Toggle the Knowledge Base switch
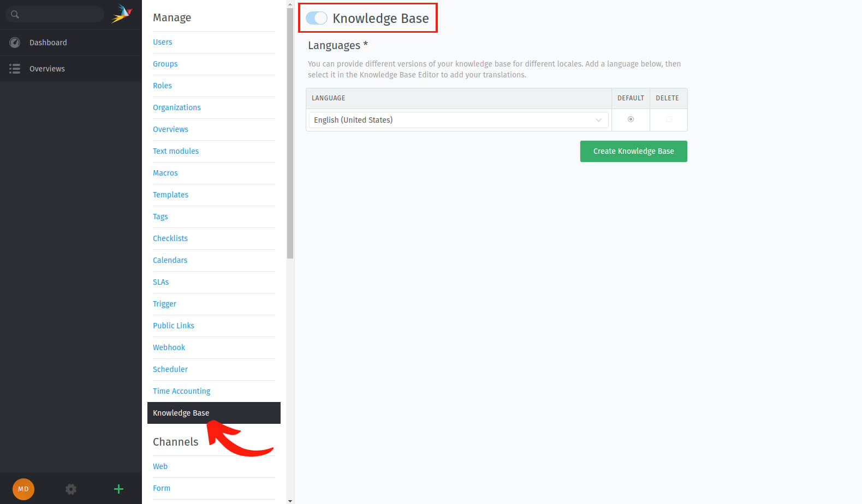The image size is (862, 504). click(x=317, y=18)
